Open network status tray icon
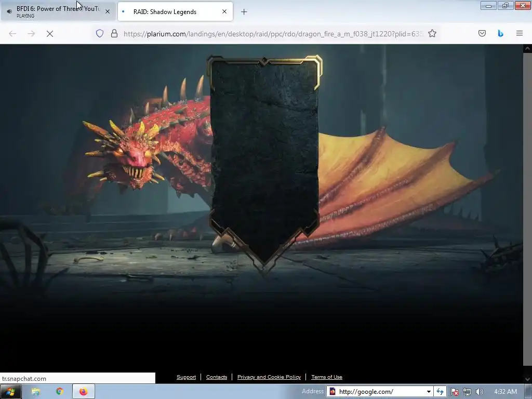 pos(467,392)
